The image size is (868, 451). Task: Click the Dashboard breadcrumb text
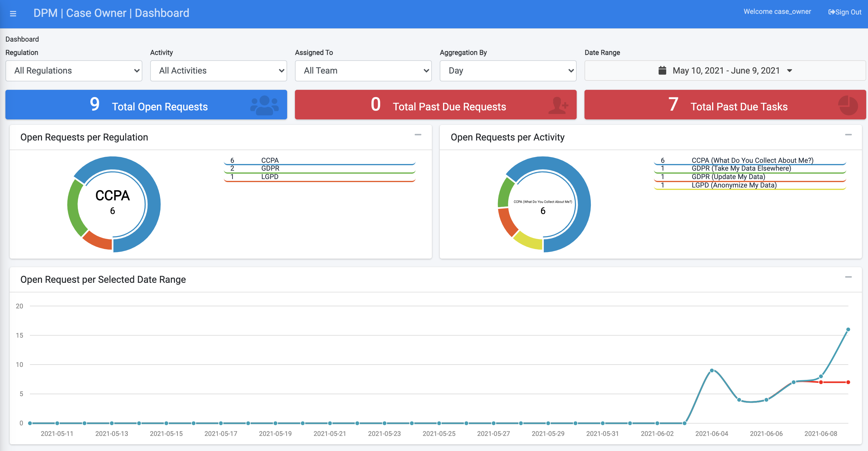pos(22,39)
